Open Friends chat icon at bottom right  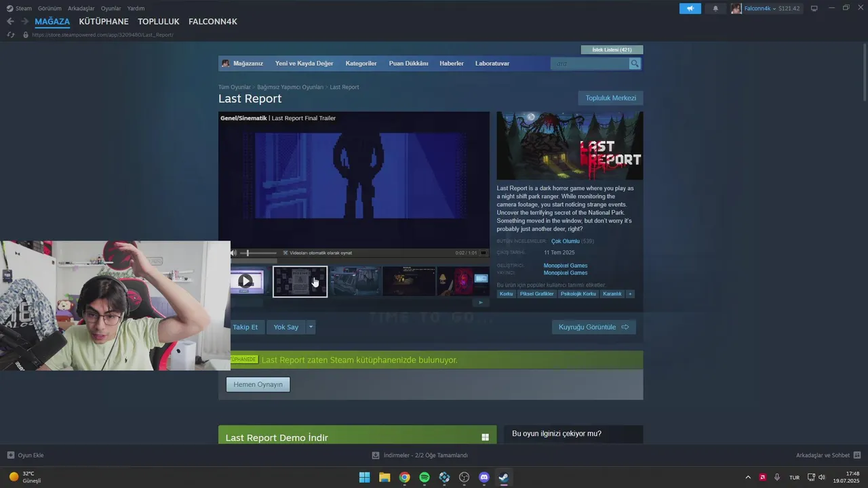pyautogui.click(x=857, y=455)
